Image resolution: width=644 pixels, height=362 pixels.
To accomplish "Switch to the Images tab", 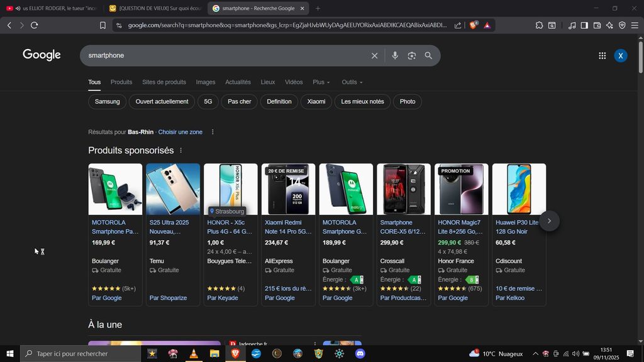I will pos(205,82).
